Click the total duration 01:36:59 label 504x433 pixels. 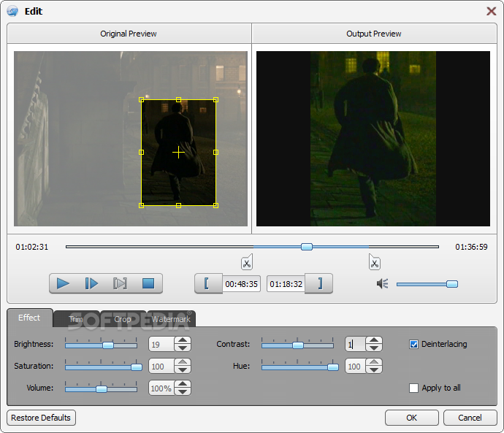(x=471, y=247)
